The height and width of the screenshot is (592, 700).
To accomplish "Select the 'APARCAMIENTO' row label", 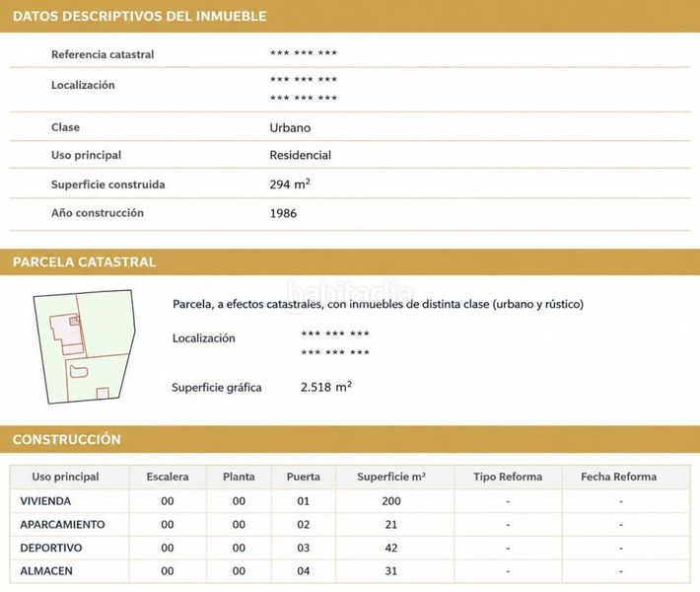I will [x=62, y=525].
